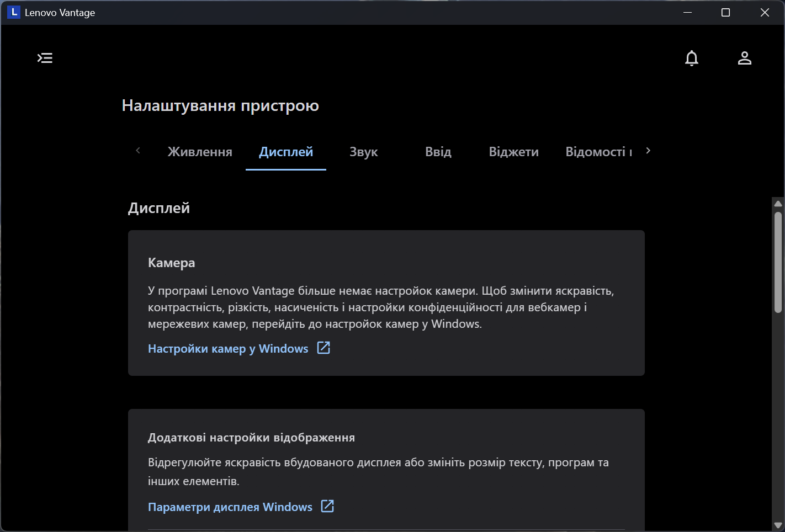The image size is (785, 532).
Task: Maximize the Lenovo Vantage window
Action: point(726,12)
